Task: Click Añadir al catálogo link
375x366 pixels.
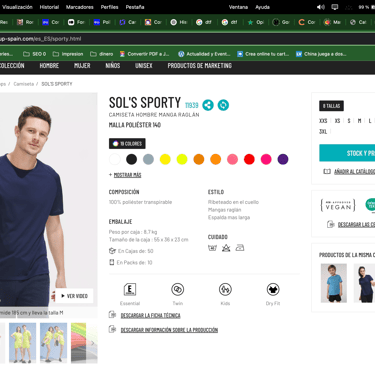Action: click(355, 171)
